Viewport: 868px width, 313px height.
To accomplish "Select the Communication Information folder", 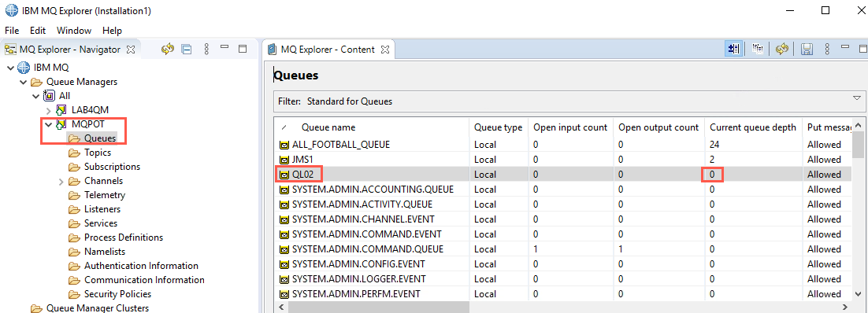I will (x=144, y=280).
